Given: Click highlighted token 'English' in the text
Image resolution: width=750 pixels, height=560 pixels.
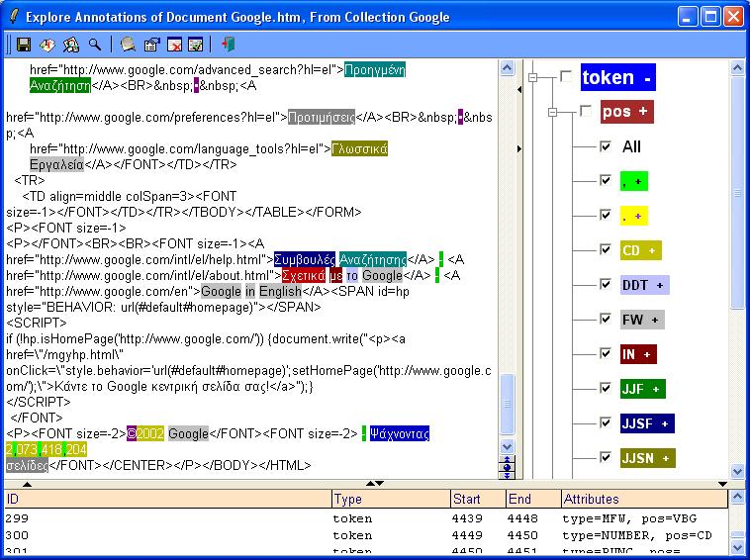Looking at the screenshot, I should coord(280,291).
